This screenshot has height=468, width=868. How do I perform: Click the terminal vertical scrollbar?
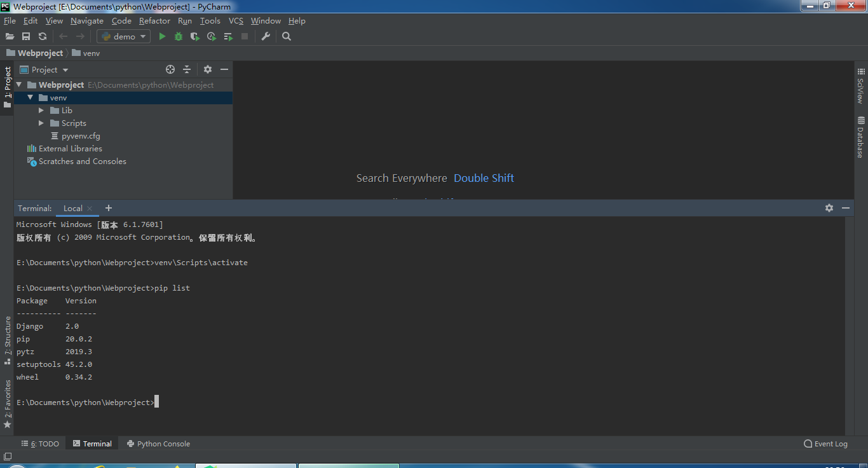tap(849, 326)
